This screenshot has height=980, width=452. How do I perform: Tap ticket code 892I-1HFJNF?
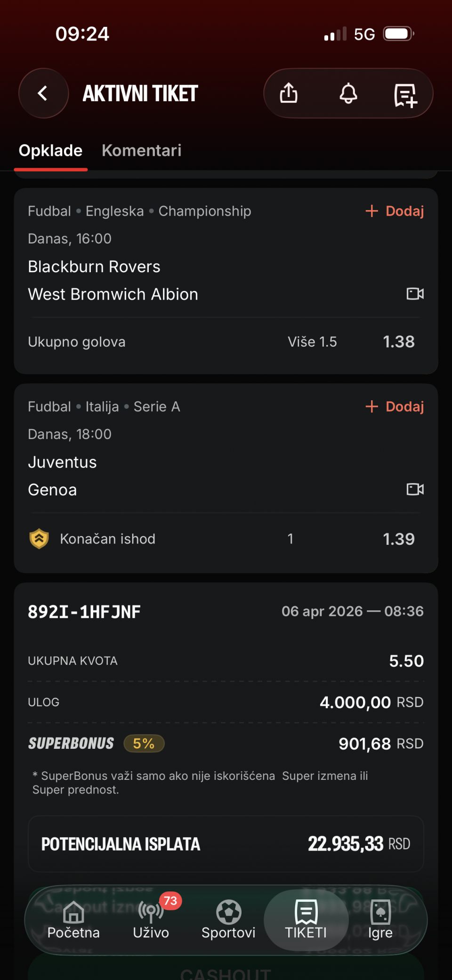tap(84, 612)
